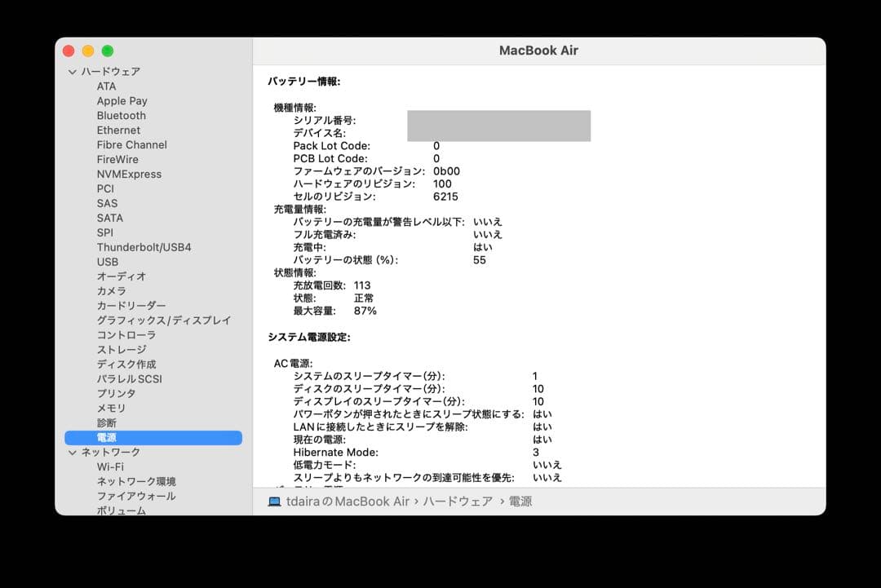
Task: Select PCI in the sidebar
Action: 105,188
